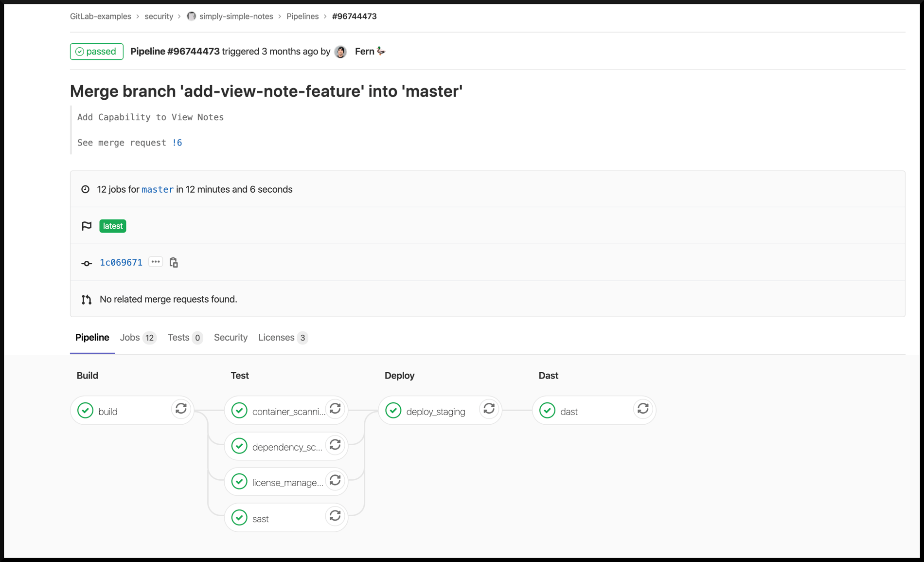This screenshot has height=562, width=924.
Task: Retry the container_scanning job
Action: pyautogui.click(x=335, y=409)
